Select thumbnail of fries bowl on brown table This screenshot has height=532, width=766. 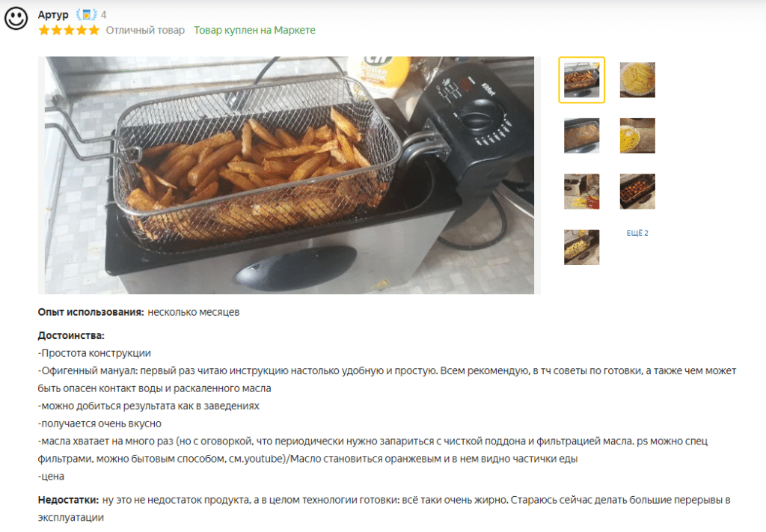click(x=637, y=135)
